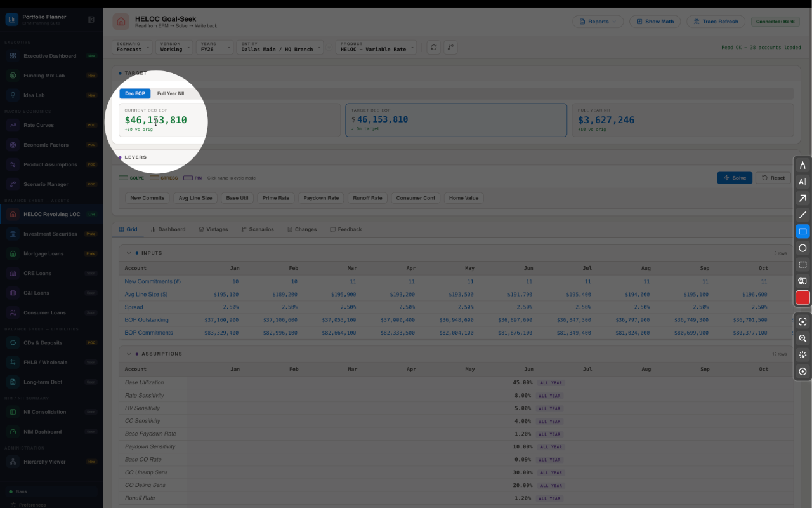Select the line annotation tool

coord(802,215)
